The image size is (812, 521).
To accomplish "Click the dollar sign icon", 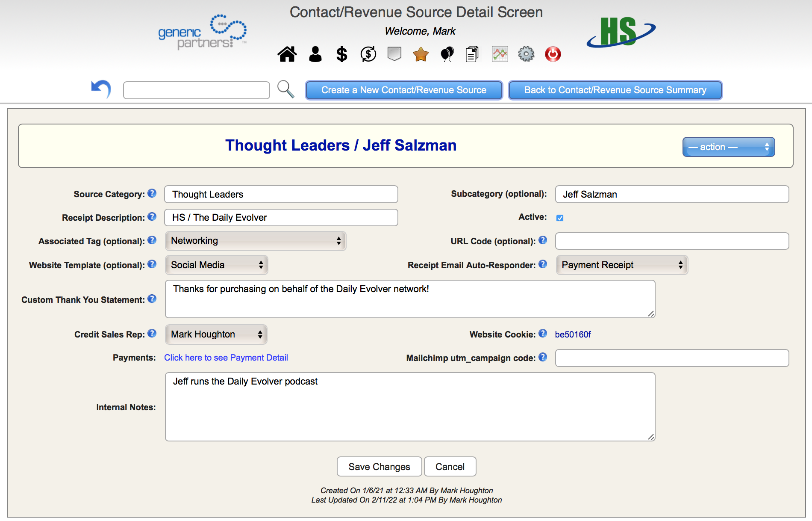I will click(x=341, y=54).
